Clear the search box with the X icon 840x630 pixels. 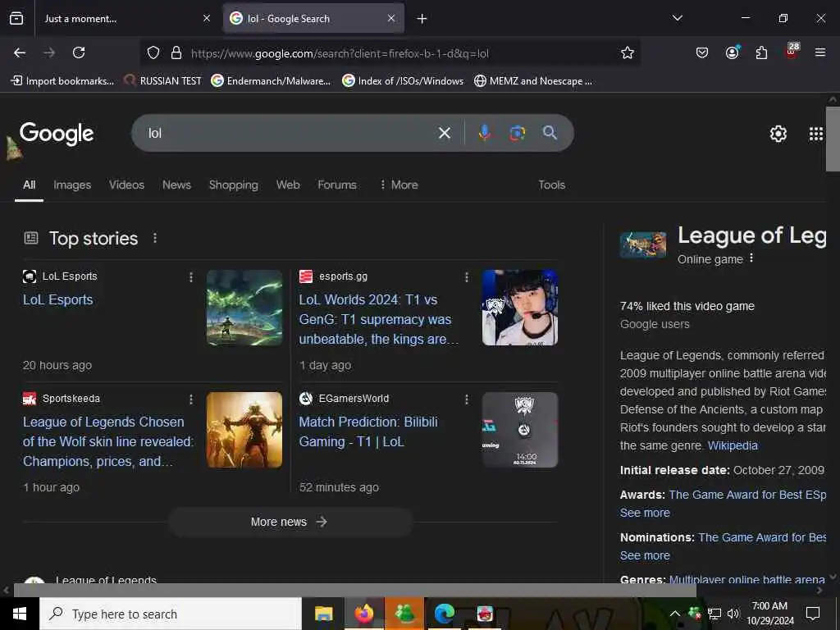(x=444, y=133)
